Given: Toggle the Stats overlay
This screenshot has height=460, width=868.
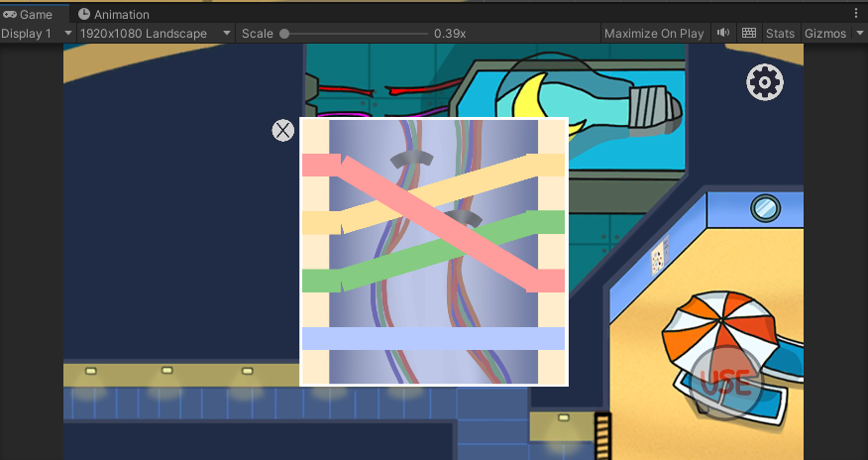Looking at the screenshot, I should [x=780, y=34].
